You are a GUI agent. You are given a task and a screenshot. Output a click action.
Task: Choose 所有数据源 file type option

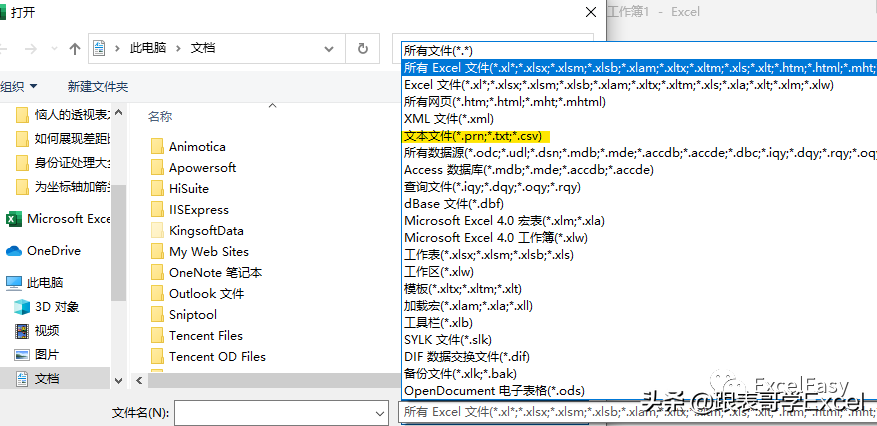click(639, 153)
